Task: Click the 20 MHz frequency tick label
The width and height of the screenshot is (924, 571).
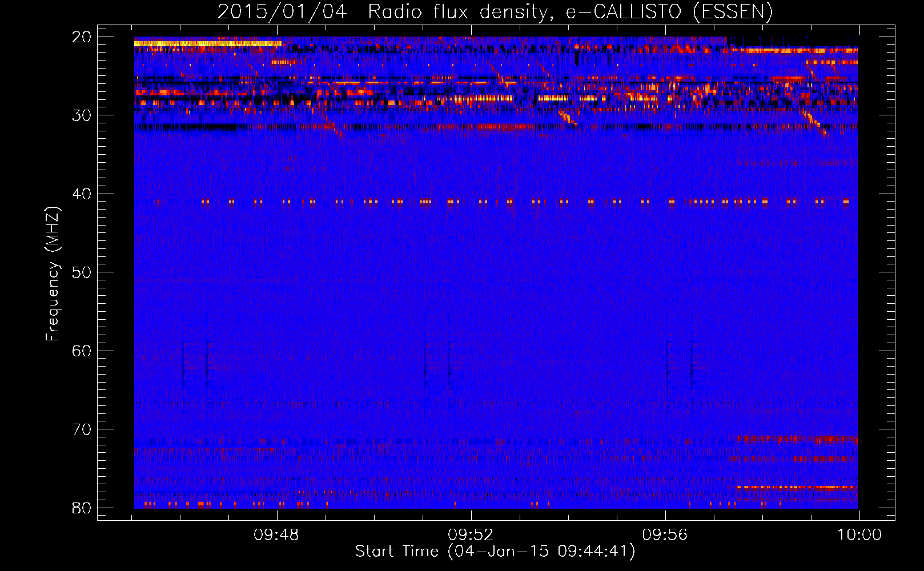Action: tap(82, 37)
